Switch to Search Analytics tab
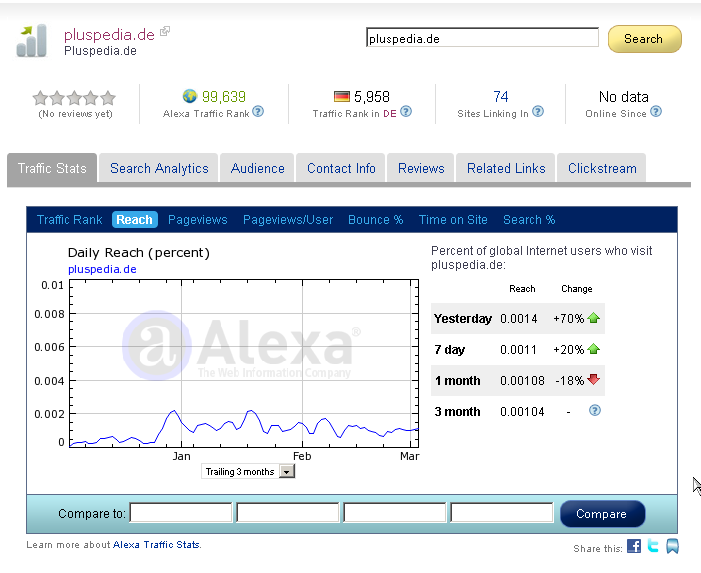The image size is (701, 573). pyautogui.click(x=159, y=168)
